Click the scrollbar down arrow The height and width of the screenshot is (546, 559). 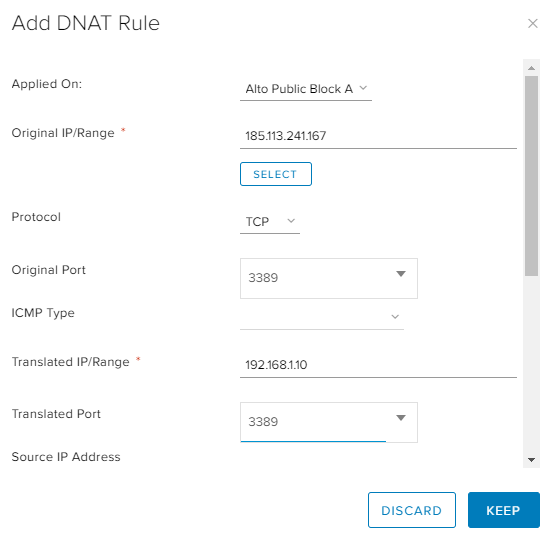coord(531,460)
